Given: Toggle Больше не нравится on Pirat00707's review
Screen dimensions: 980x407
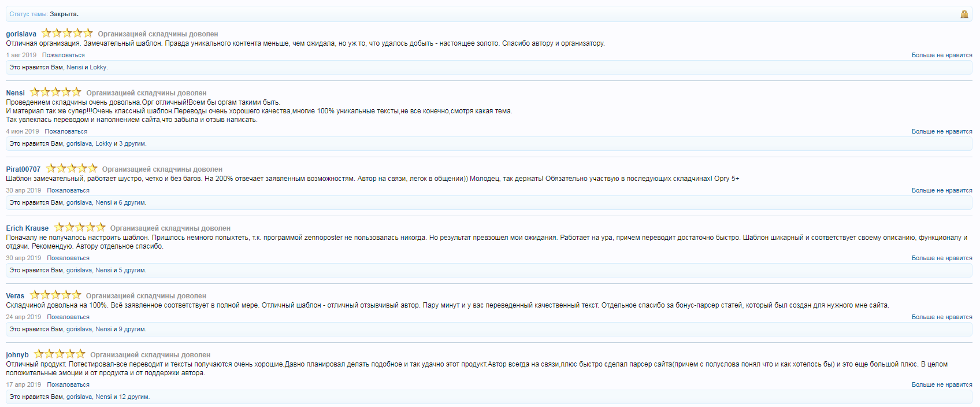Looking at the screenshot, I should 941,191.
